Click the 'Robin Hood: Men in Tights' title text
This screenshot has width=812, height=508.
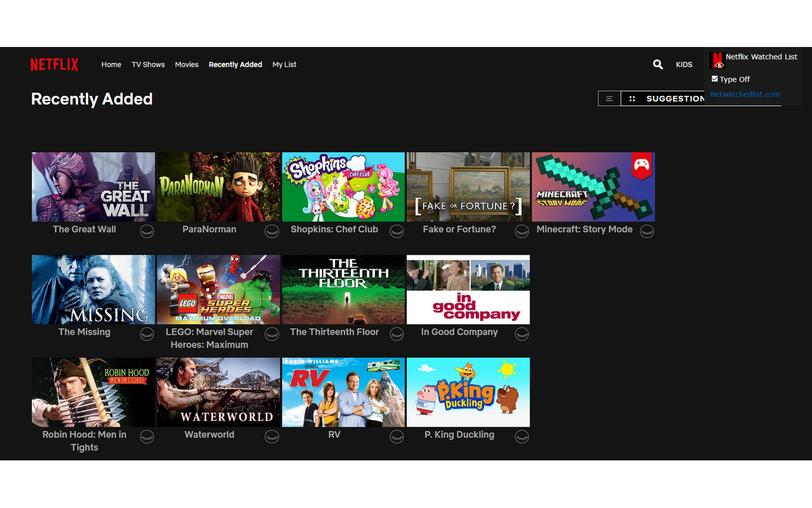[x=84, y=441]
